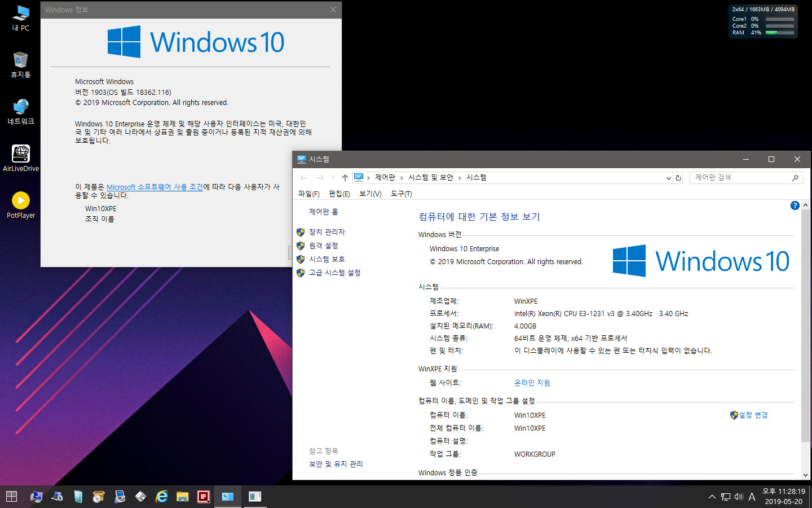812x508 pixels.
Task: Expand chevron after 시스템 및 보안 breadcrumb
Action: pyautogui.click(x=460, y=178)
